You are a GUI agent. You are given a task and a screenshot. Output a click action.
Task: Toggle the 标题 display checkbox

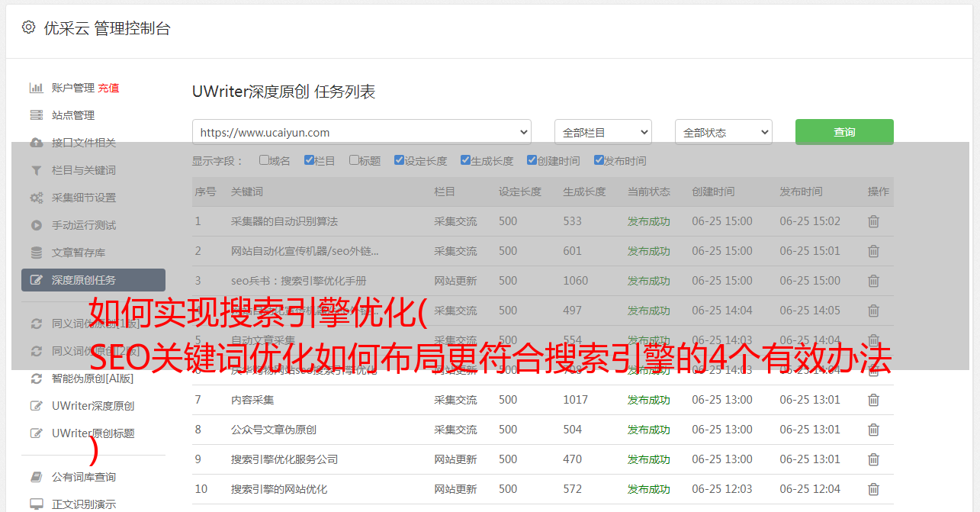coord(354,160)
